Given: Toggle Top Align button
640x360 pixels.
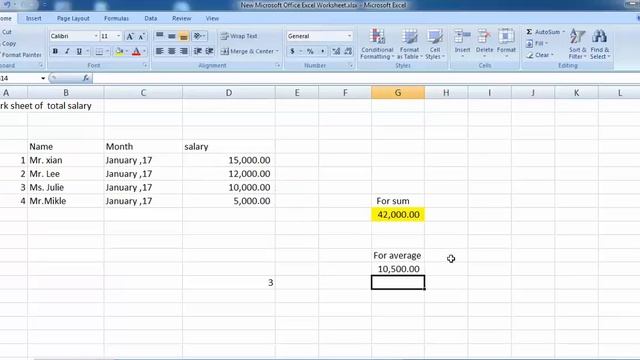Looking at the screenshot, I should pos(160,36).
